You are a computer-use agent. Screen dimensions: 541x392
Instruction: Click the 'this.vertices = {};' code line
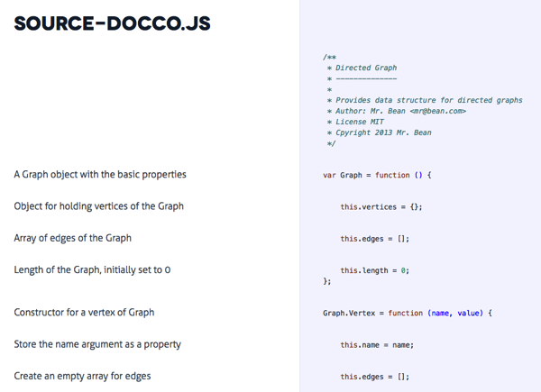tap(381, 207)
